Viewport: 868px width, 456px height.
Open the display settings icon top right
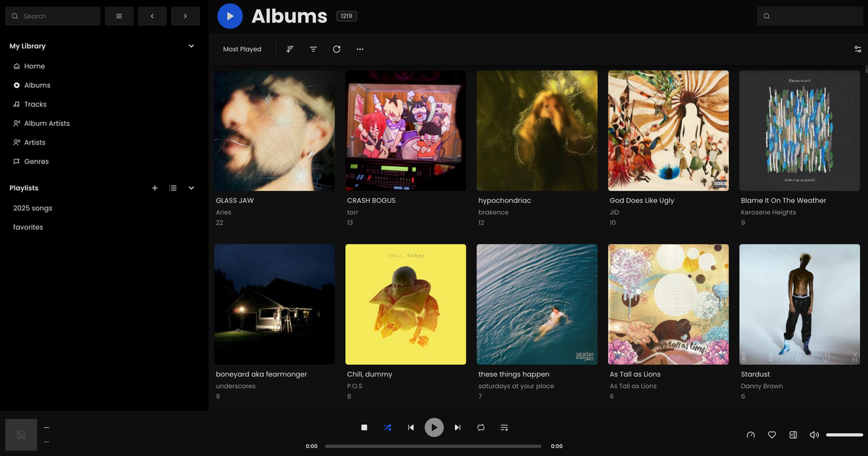coord(857,49)
